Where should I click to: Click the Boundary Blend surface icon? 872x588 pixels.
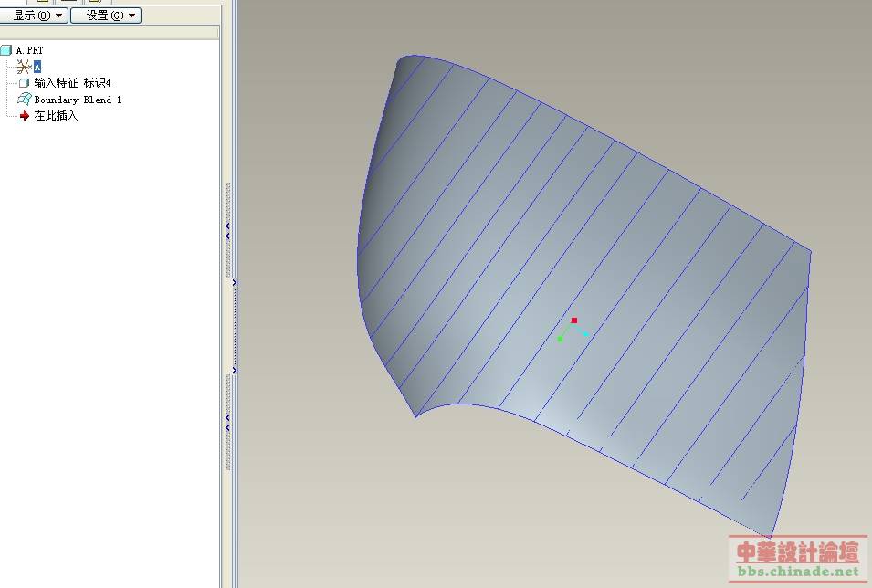[25, 100]
